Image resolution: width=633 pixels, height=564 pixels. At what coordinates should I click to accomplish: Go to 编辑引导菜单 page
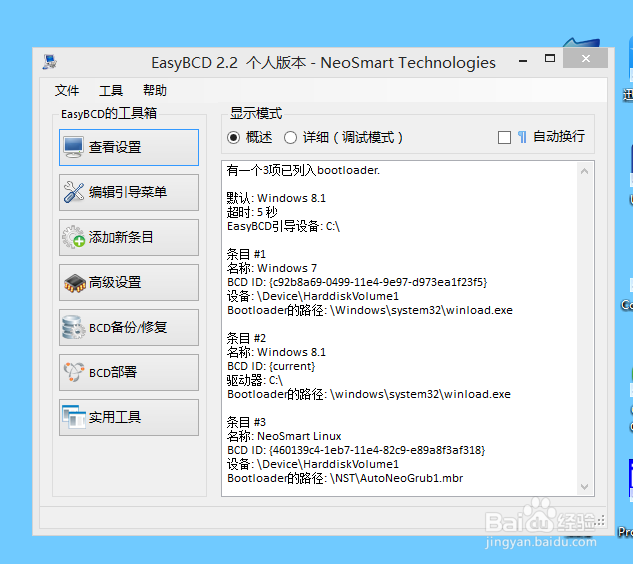[x=129, y=192]
